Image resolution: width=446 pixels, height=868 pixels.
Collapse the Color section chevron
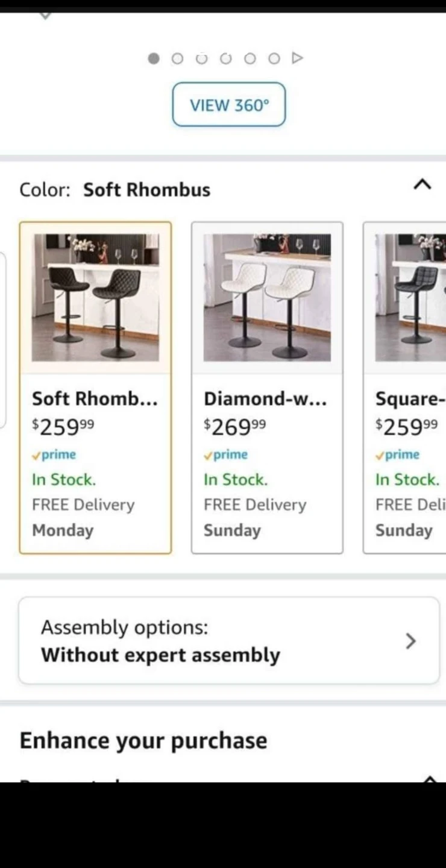pyautogui.click(x=422, y=185)
